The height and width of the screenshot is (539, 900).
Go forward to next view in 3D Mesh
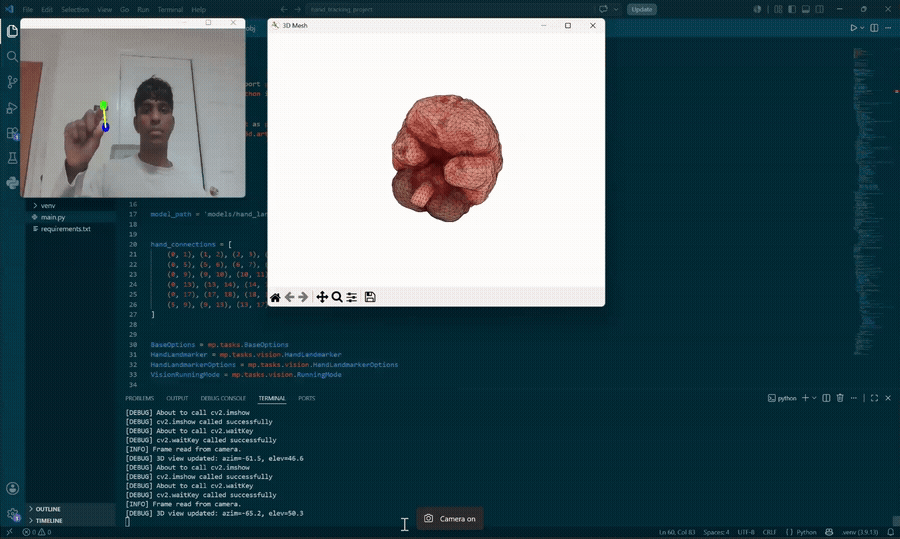point(303,297)
